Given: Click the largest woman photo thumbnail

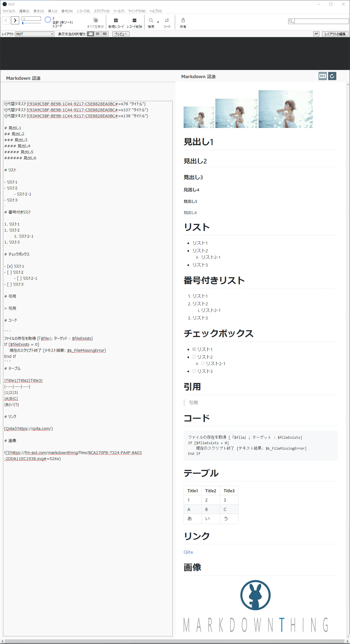Looking at the screenshot, I should coord(286,109).
